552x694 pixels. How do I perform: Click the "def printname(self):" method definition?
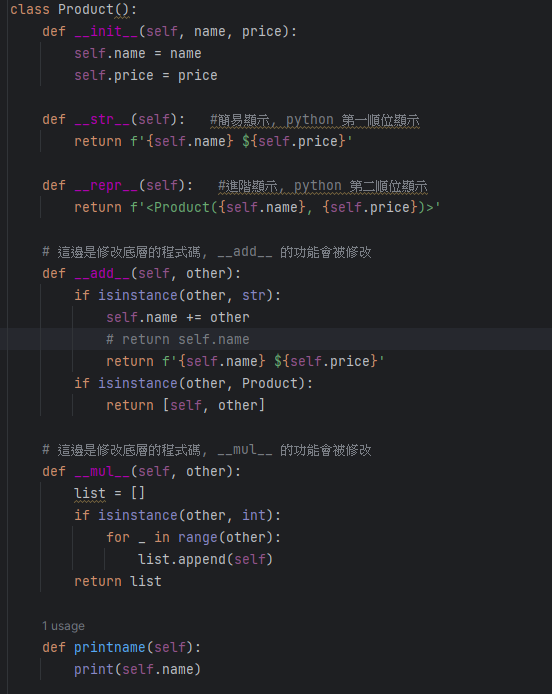click(121, 648)
